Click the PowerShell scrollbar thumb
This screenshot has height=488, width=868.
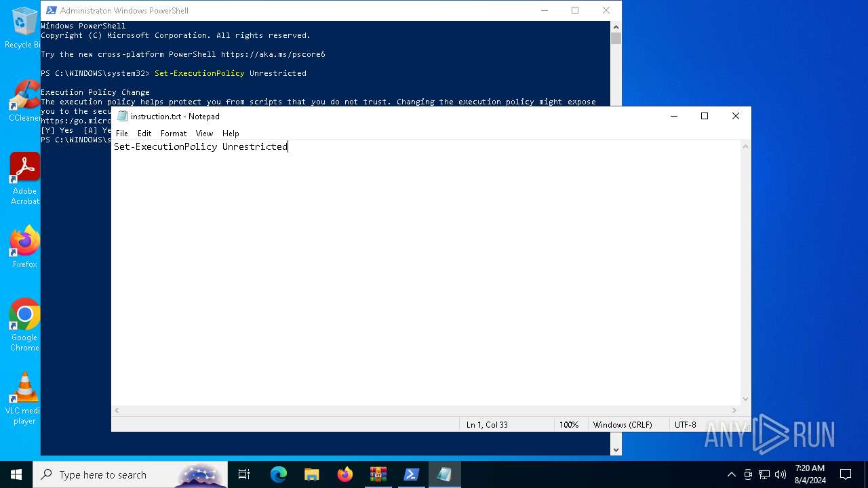[616, 38]
